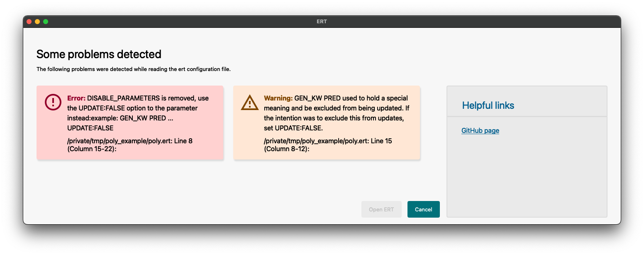644x255 pixels.
Task: Maximize the ERT window with green button
Action: tap(46, 22)
